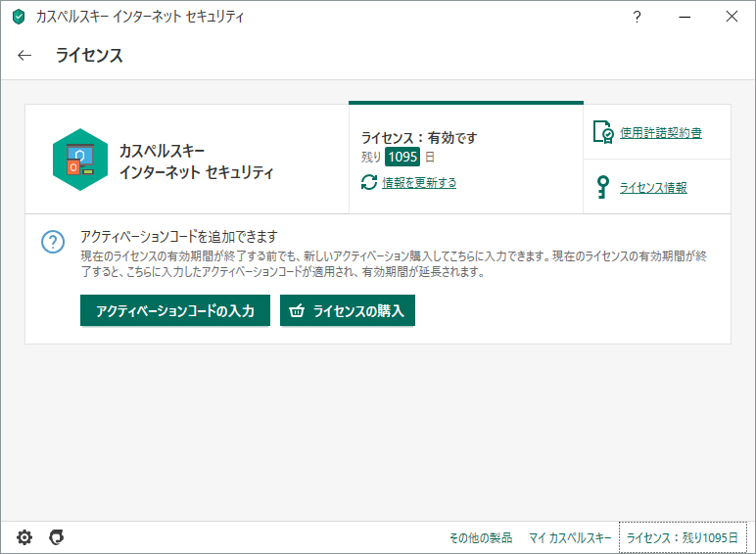756x554 pixels.
Task: Click the question mark info icon
Action: (x=53, y=242)
